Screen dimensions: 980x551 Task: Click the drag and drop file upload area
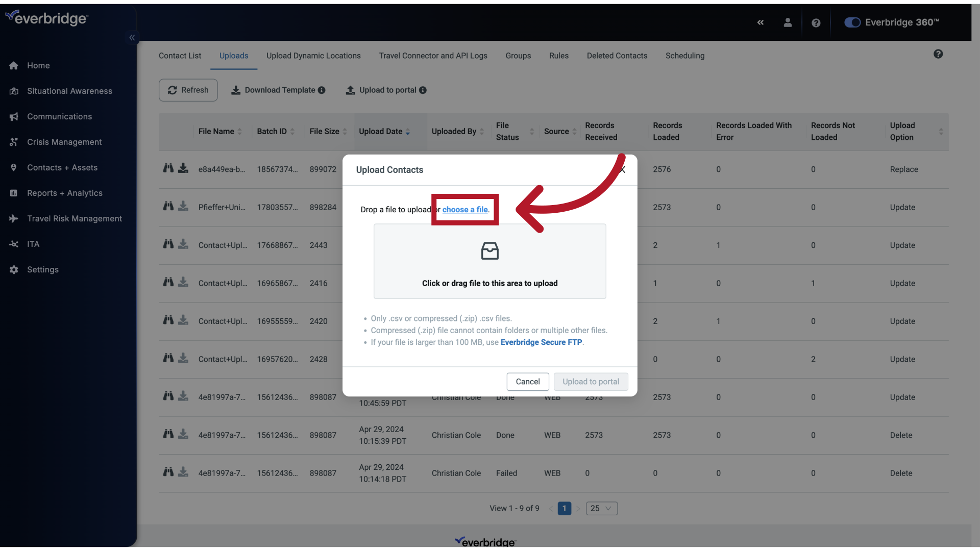click(489, 261)
